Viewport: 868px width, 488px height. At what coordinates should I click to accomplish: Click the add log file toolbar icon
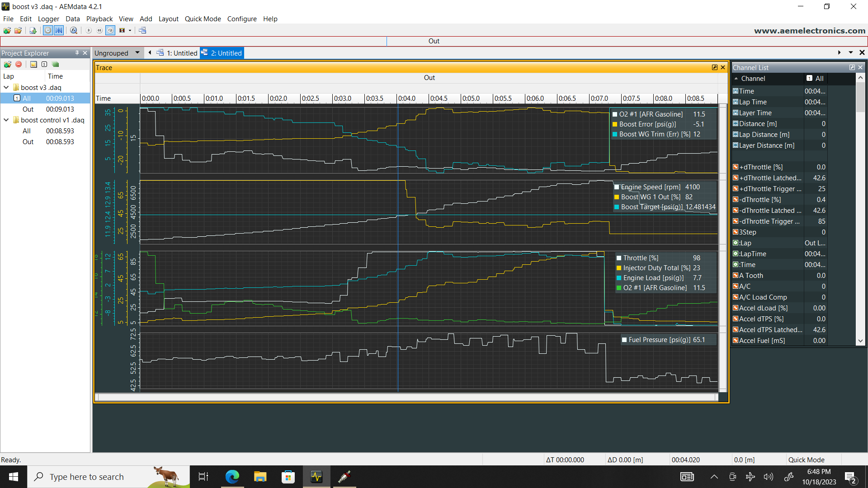tap(7, 30)
